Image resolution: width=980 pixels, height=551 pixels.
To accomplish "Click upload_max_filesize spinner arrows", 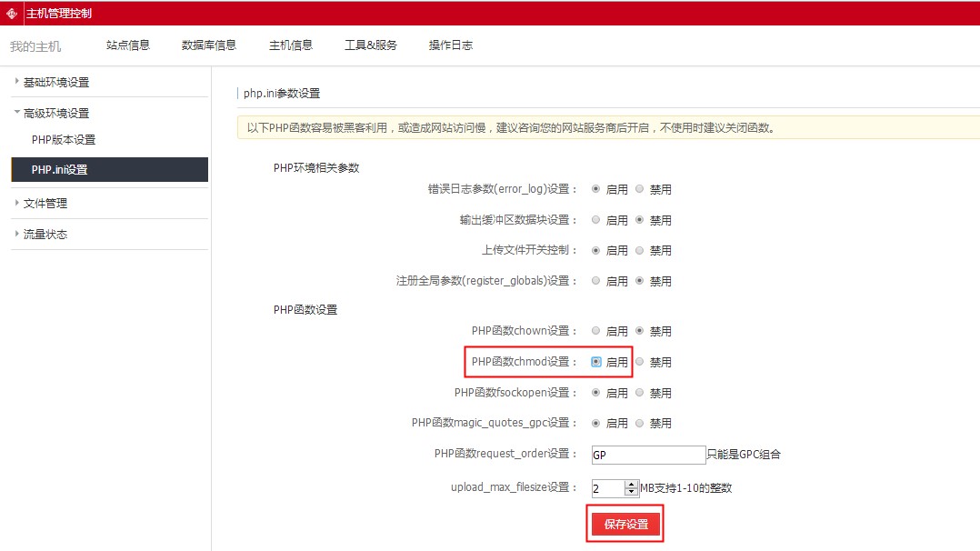I will pos(632,488).
